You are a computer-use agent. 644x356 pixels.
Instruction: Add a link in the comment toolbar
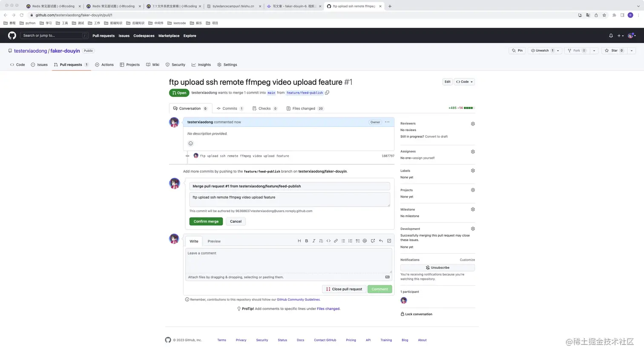point(336,241)
